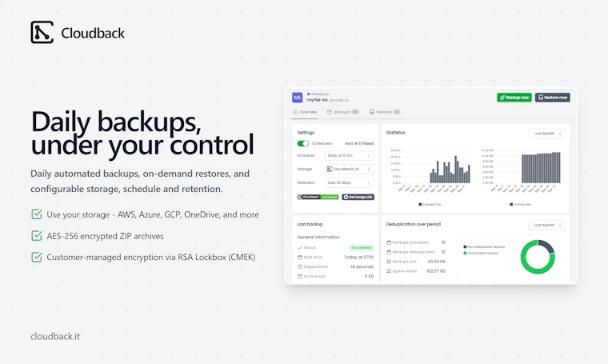Open the Retention dropdown showing Last 30 days
The height and width of the screenshot is (364, 608).
pyautogui.click(x=349, y=182)
